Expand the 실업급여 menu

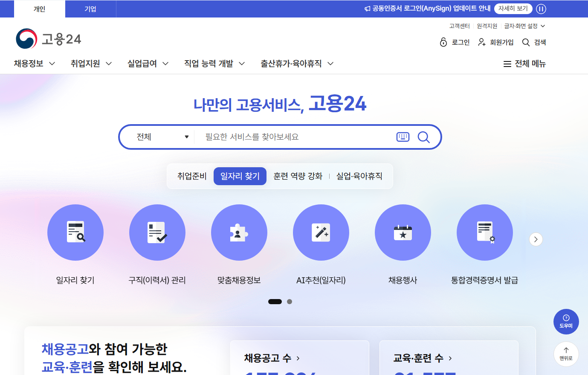148,64
